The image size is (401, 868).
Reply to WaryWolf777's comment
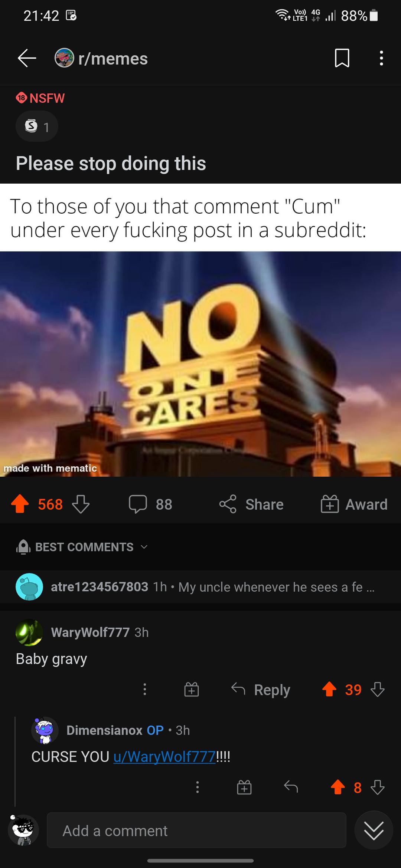(x=260, y=690)
